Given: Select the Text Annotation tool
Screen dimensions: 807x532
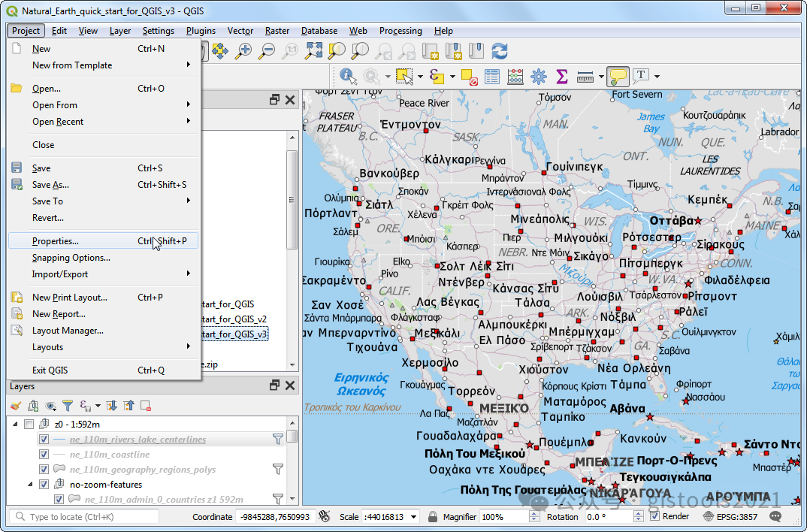Looking at the screenshot, I should pos(641,76).
